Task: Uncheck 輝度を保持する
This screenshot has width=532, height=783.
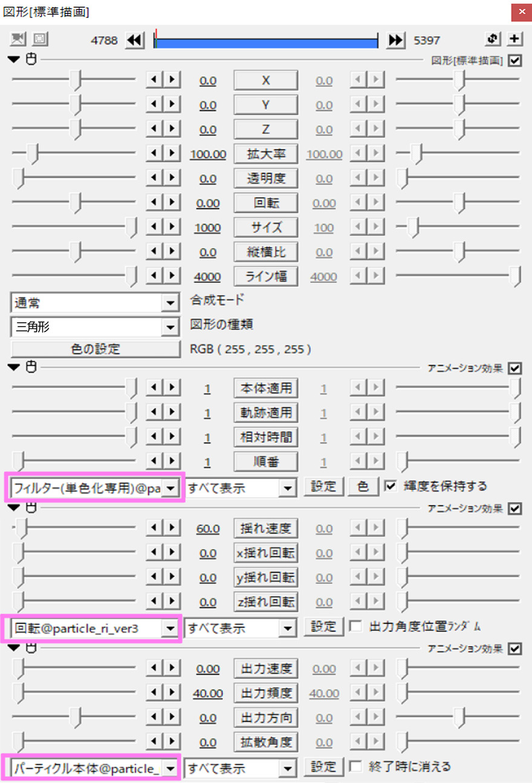Action: click(x=391, y=486)
